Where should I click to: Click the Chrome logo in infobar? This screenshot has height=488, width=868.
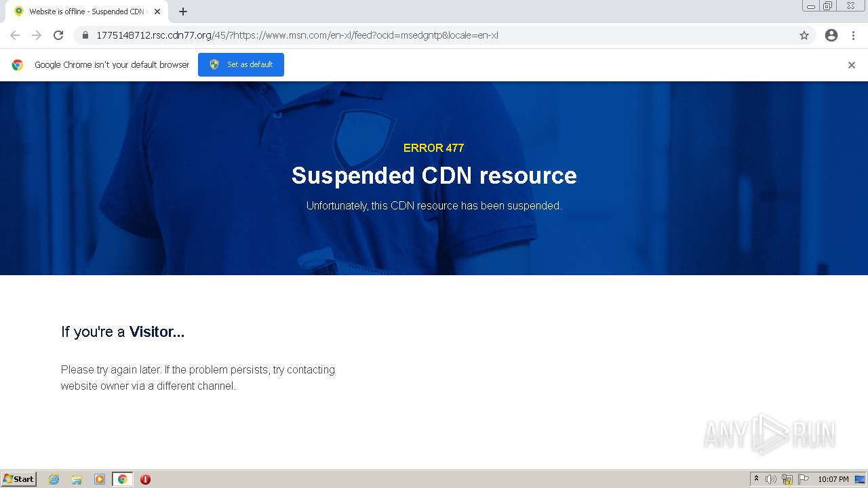coord(18,65)
